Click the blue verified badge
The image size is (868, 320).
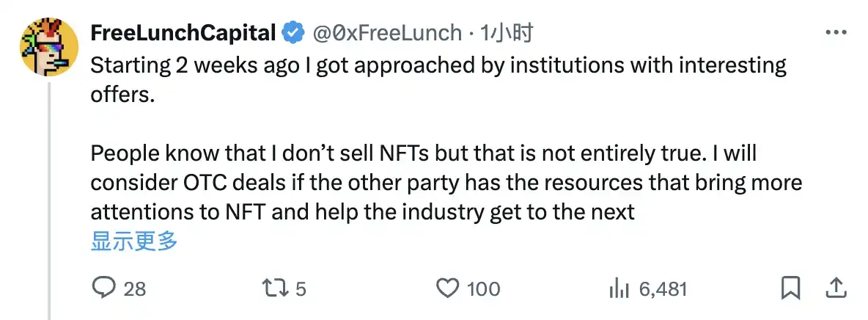coord(293,33)
